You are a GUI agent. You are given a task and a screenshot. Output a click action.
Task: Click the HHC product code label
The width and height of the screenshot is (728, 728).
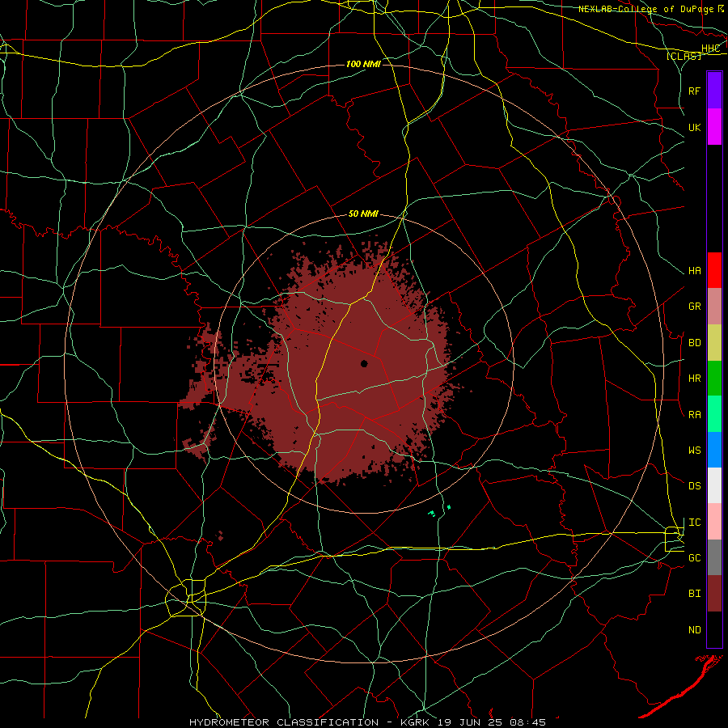[x=710, y=49]
